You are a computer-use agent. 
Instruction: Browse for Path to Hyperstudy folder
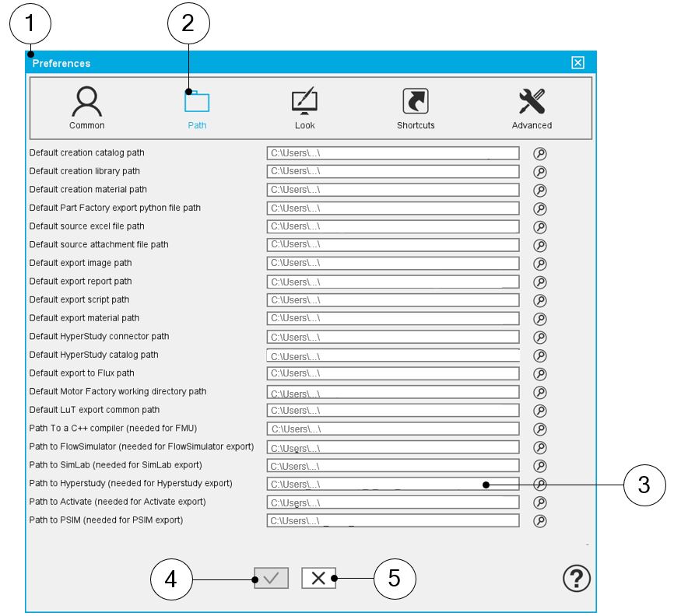click(540, 485)
